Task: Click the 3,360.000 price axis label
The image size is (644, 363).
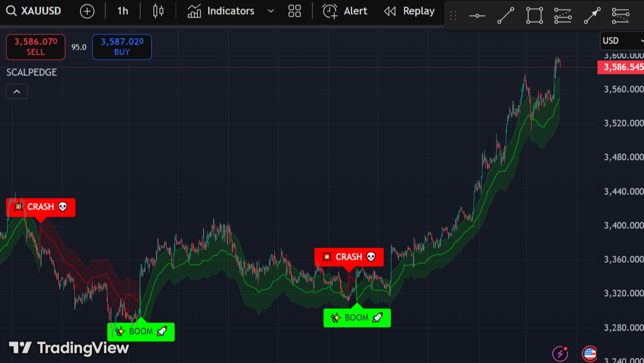Action: point(623,260)
